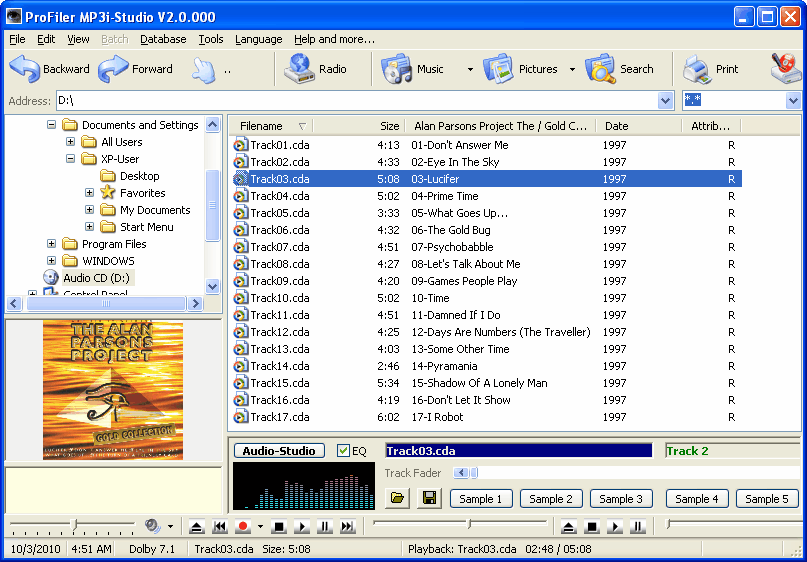Skip to the previous track
This screenshot has height=562, width=807.
coord(220,526)
